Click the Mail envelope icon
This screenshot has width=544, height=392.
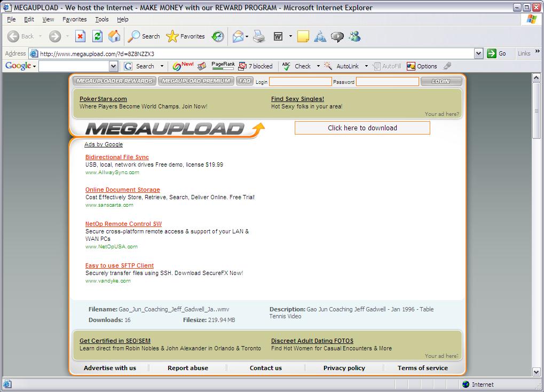coord(238,36)
